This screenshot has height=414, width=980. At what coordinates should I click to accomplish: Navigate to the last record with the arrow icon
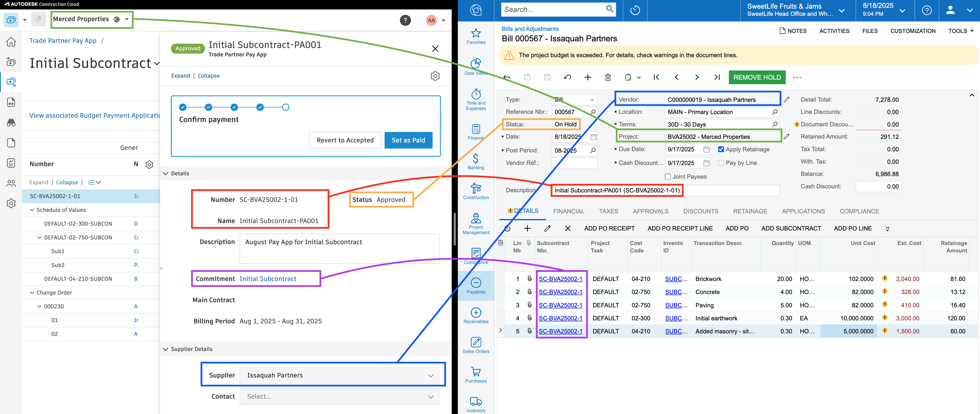[717, 77]
